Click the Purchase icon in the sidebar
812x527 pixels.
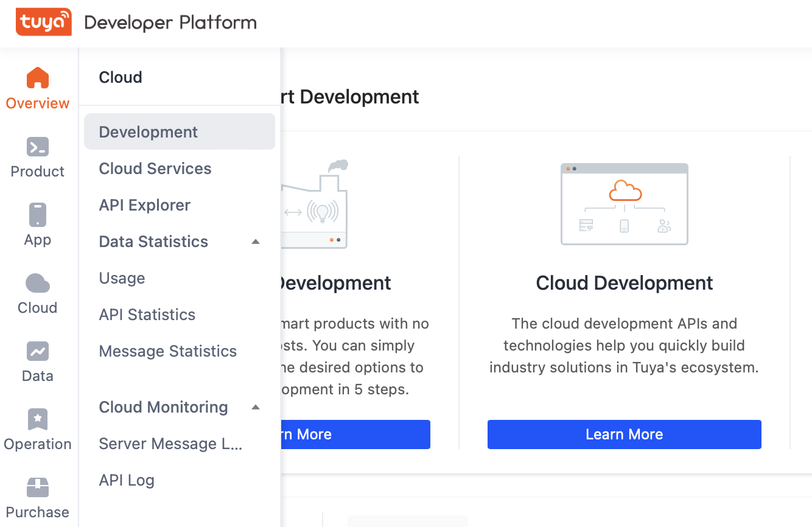pos(37,487)
